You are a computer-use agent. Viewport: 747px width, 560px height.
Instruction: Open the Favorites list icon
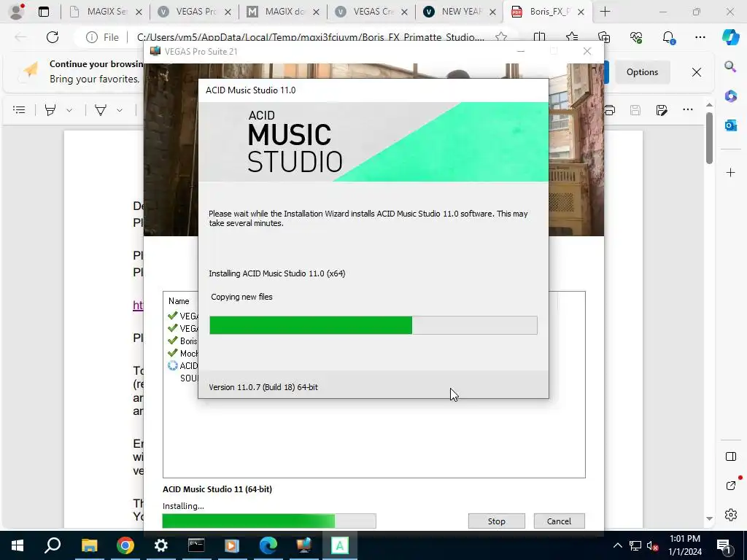tap(572, 36)
